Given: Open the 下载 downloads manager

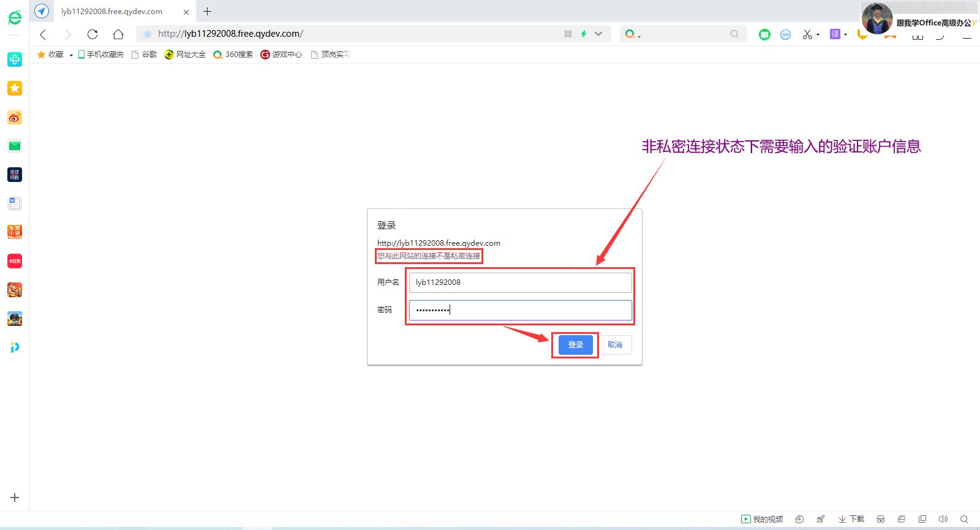Looking at the screenshot, I should 851,519.
